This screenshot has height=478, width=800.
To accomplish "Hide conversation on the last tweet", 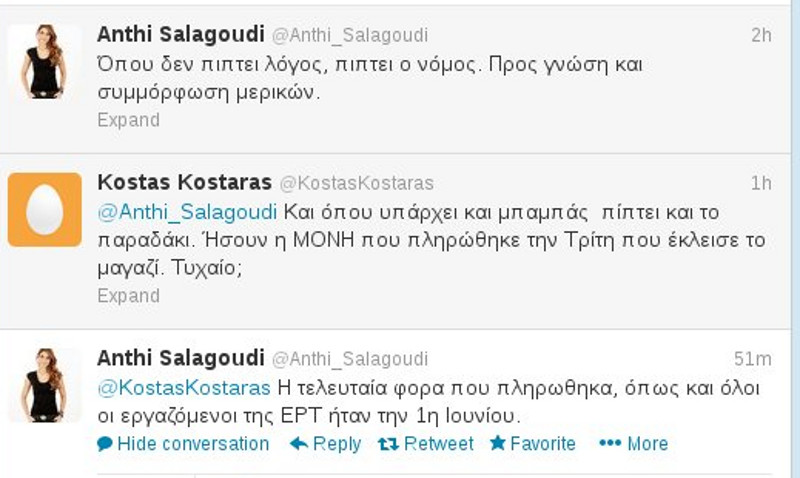I will tap(192, 444).
